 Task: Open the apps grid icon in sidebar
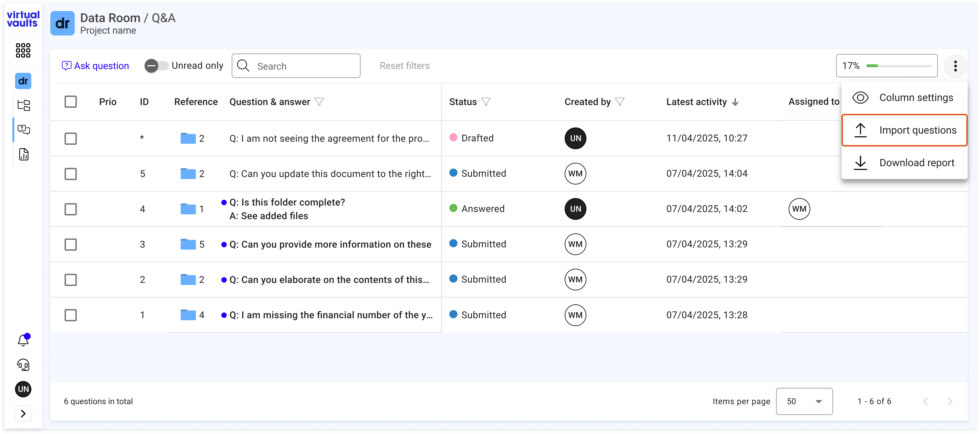click(23, 50)
